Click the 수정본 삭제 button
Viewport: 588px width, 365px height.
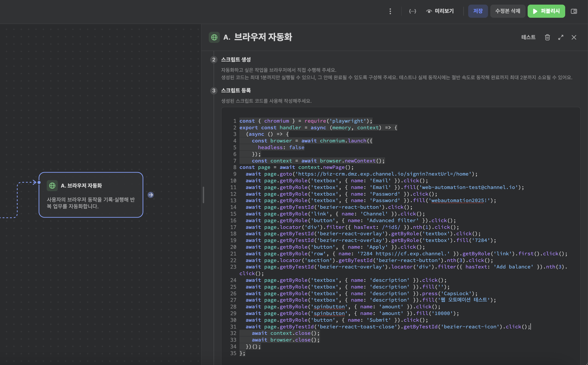coord(507,11)
